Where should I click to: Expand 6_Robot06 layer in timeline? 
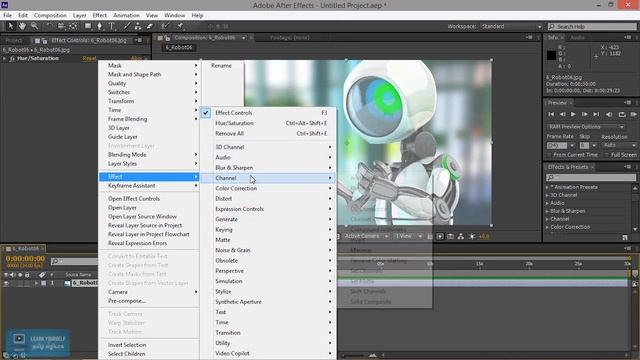click(36, 283)
